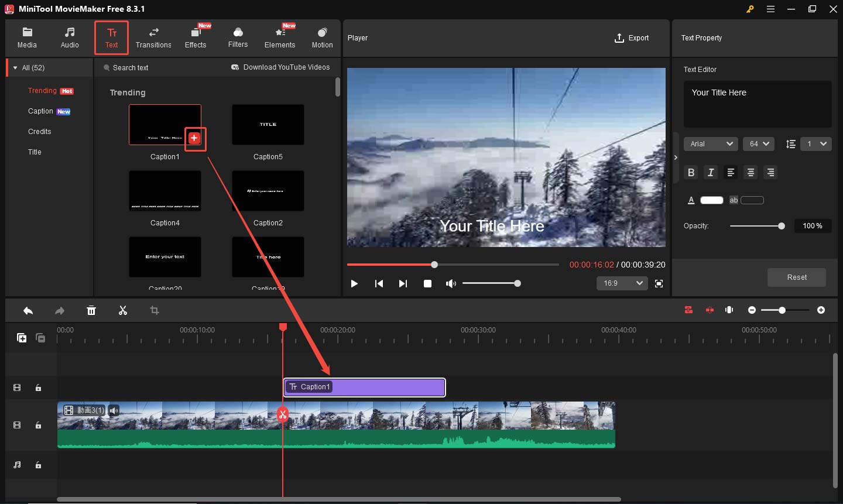Click the Reset button
The image size is (843, 504).
tap(796, 277)
